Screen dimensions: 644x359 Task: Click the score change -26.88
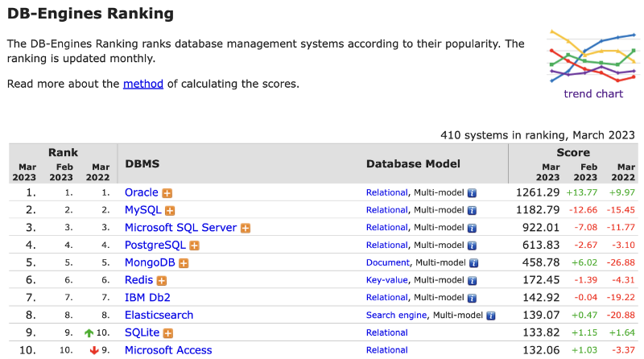621,262
